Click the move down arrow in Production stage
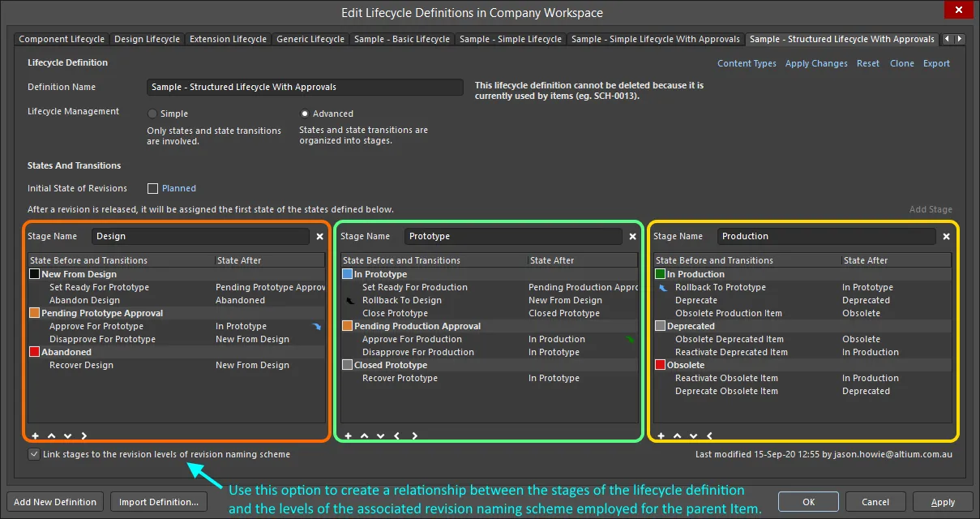The width and height of the screenshot is (980, 519). [x=693, y=435]
